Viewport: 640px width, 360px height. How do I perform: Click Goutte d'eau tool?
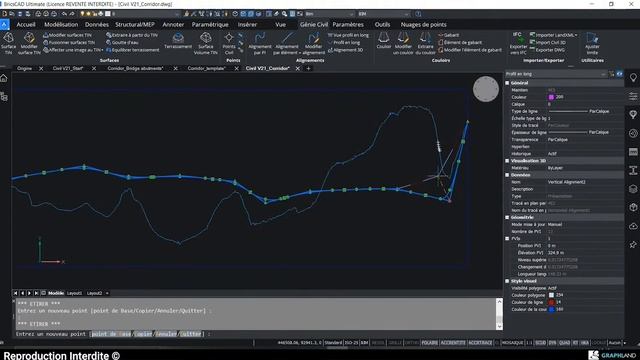coord(122,42)
